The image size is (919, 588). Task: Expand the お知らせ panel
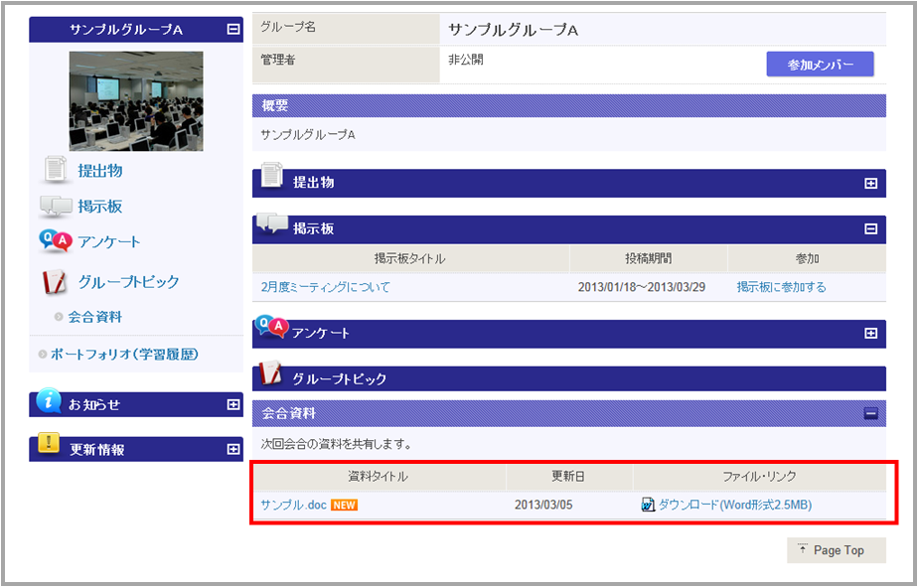[233, 404]
